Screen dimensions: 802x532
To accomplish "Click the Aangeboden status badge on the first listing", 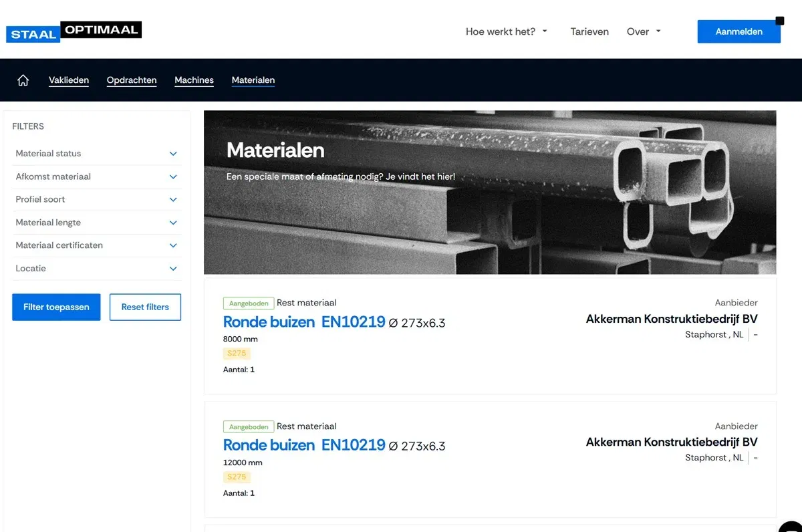I will [248, 303].
